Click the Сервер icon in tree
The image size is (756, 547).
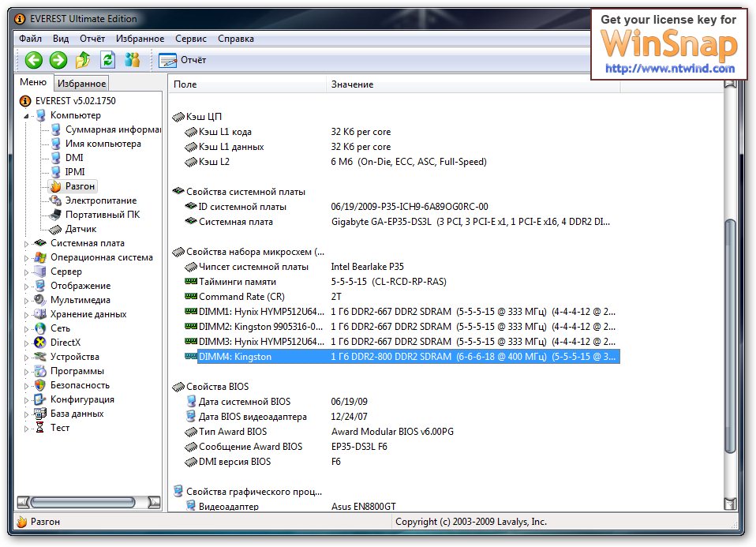pyautogui.click(x=40, y=272)
